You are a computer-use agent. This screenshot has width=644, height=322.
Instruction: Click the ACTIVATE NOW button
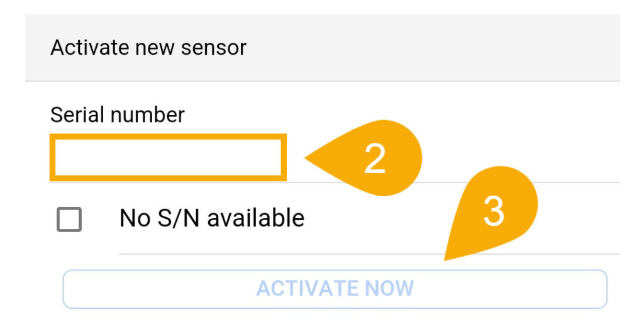[x=335, y=289]
